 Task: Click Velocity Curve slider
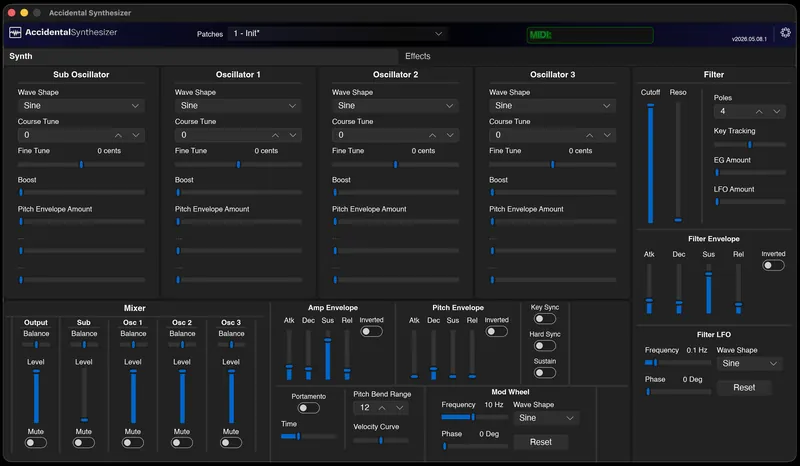[x=381, y=440]
